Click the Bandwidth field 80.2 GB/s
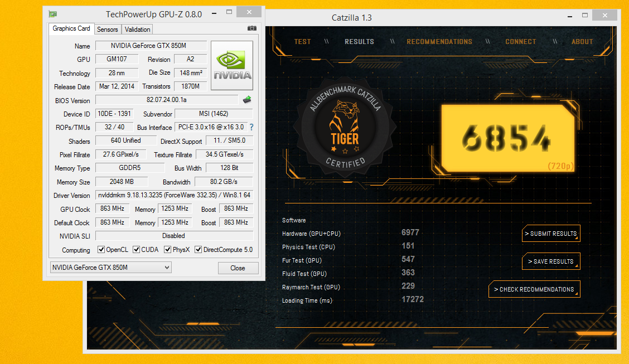The height and width of the screenshot is (364, 629). point(224,182)
